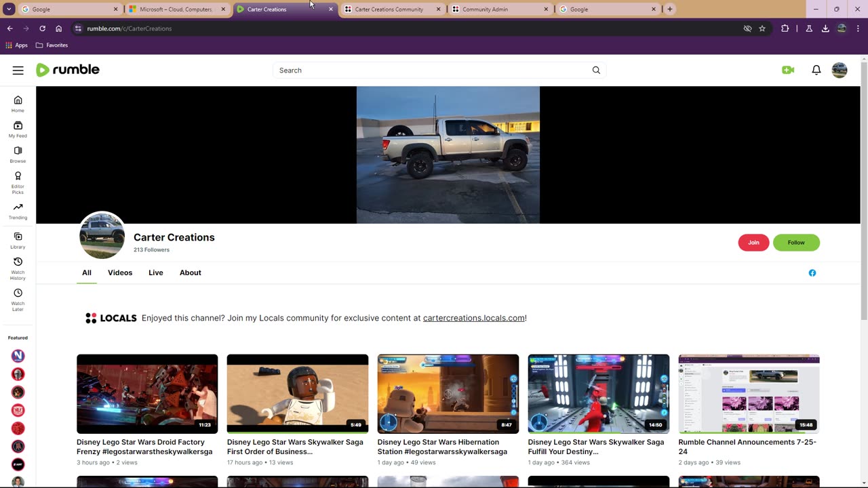Click the 8:47 Hibernation Station thumbnail

click(x=448, y=394)
